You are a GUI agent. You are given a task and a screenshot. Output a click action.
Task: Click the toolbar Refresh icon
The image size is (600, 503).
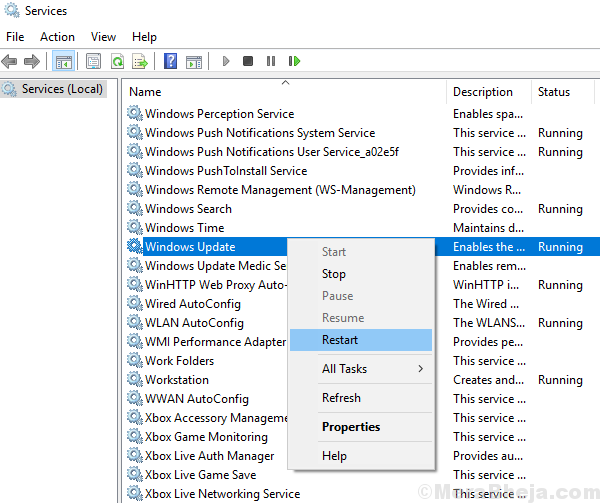tap(117, 62)
